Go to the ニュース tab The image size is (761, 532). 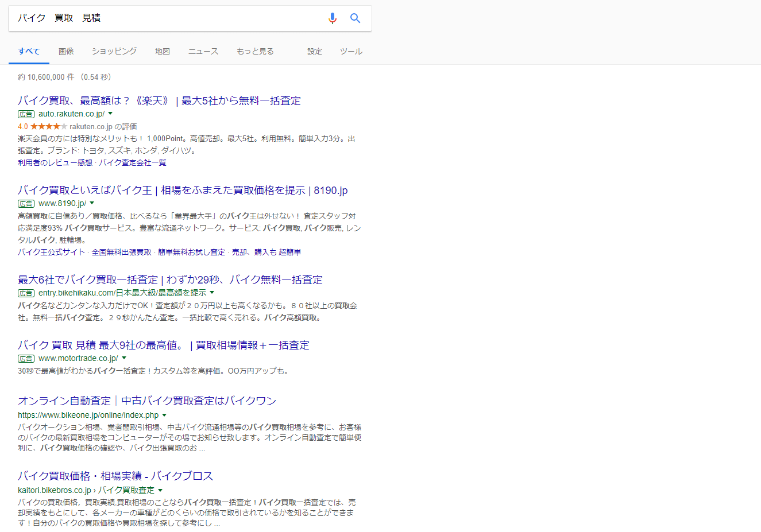click(x=203, y=51)
